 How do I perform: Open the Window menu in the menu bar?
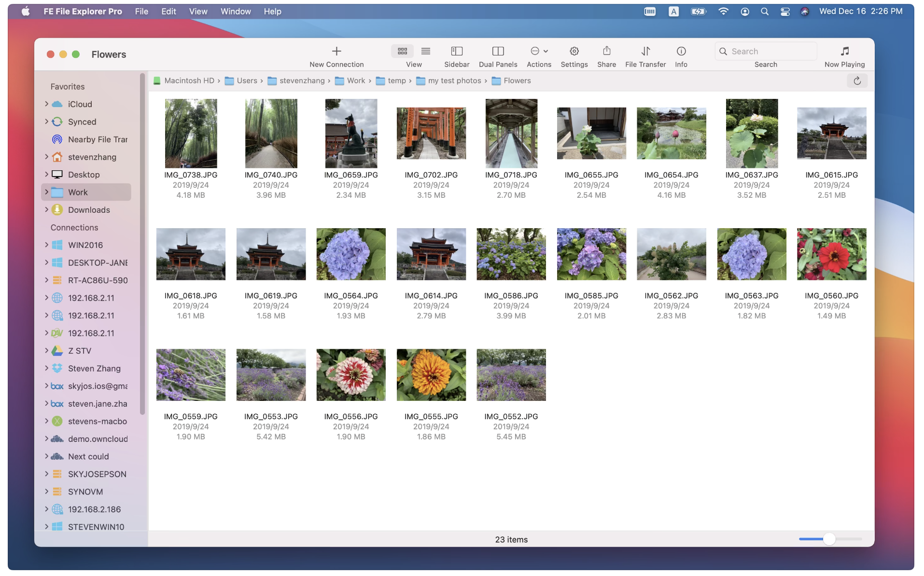pyautogui.click(x=236, y=12)
